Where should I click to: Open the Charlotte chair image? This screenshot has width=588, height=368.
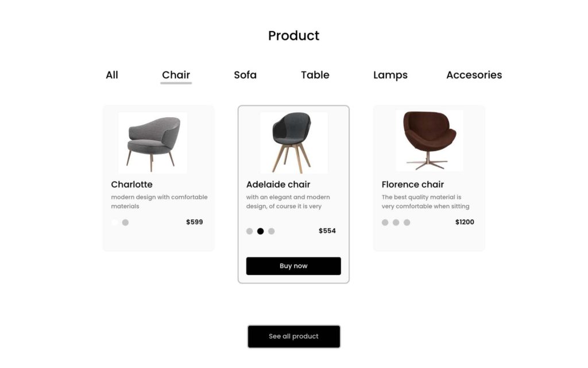coord(153,143)
